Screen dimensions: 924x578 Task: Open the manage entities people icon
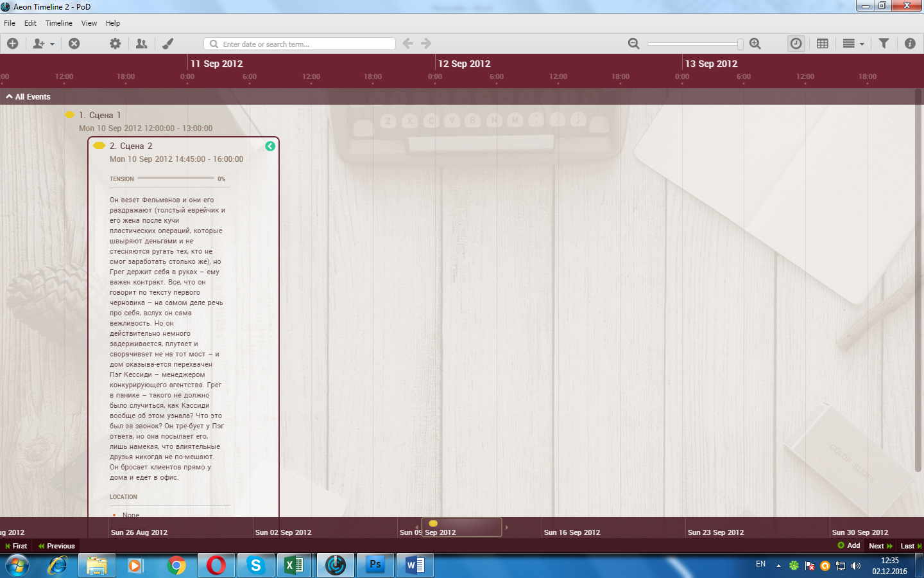(x=141, y=44)
